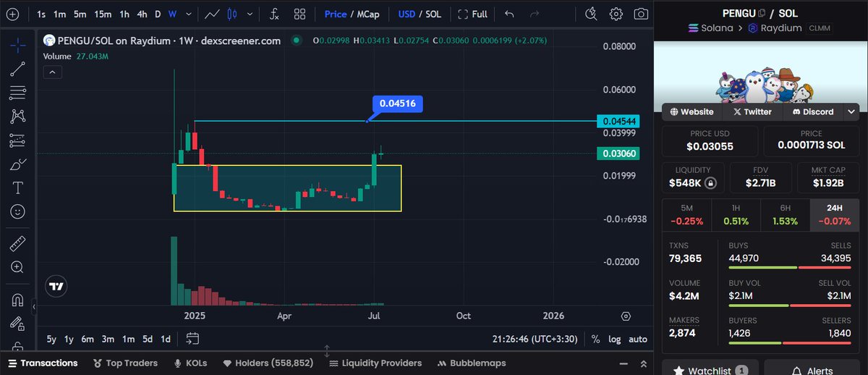Select the 1H price change tab

736,214
